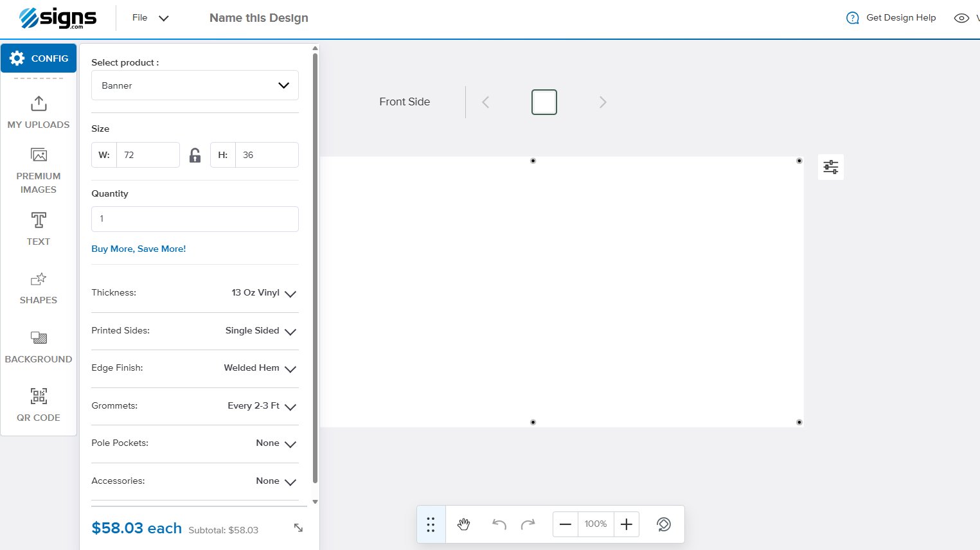The image size is (980, 550).
Task: Select the hand pan tool
Action: (464, 524)
